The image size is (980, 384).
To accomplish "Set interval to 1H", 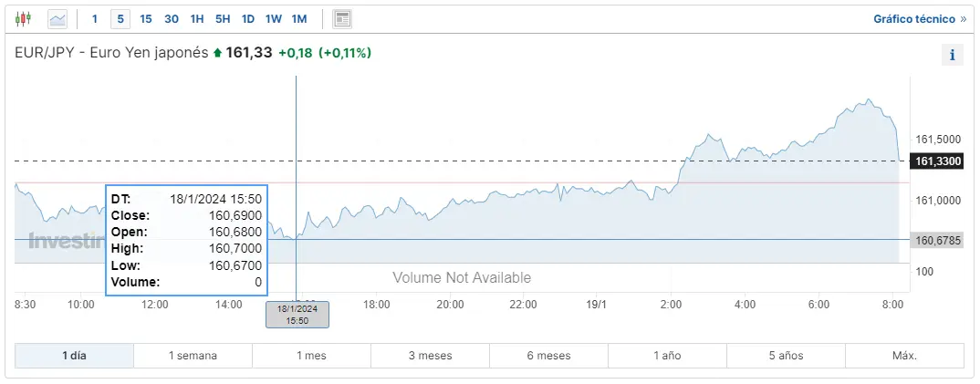I will click(197, 19).
